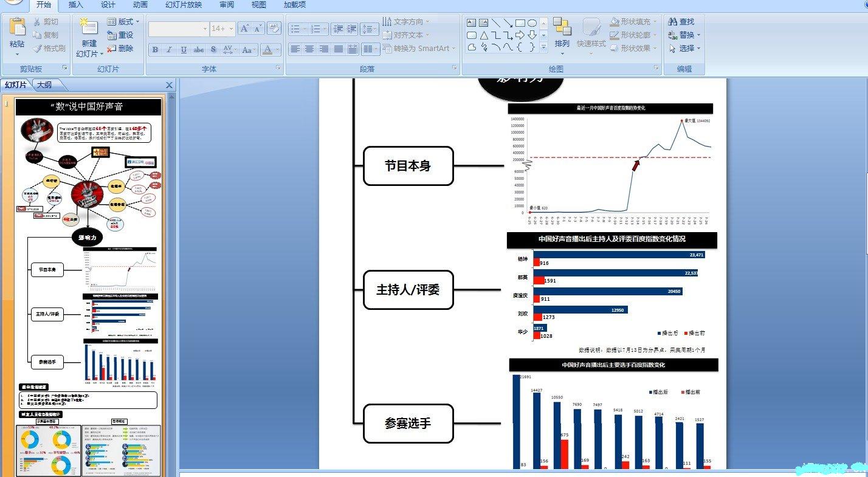Viewport: 868px width, 477px height.
Task: Toggle align text left
Action: tap(295, 49)
